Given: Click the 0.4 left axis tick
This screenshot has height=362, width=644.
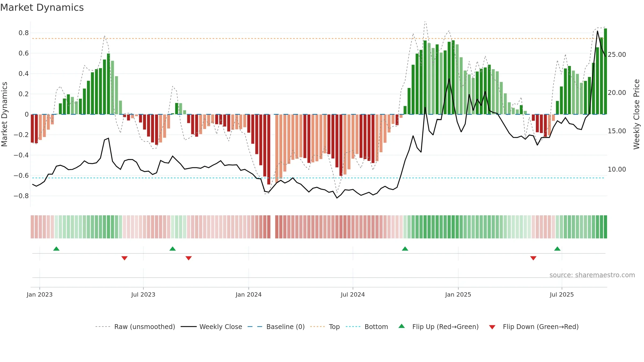Looking at the screenshot, I should [x=24, y=74].
